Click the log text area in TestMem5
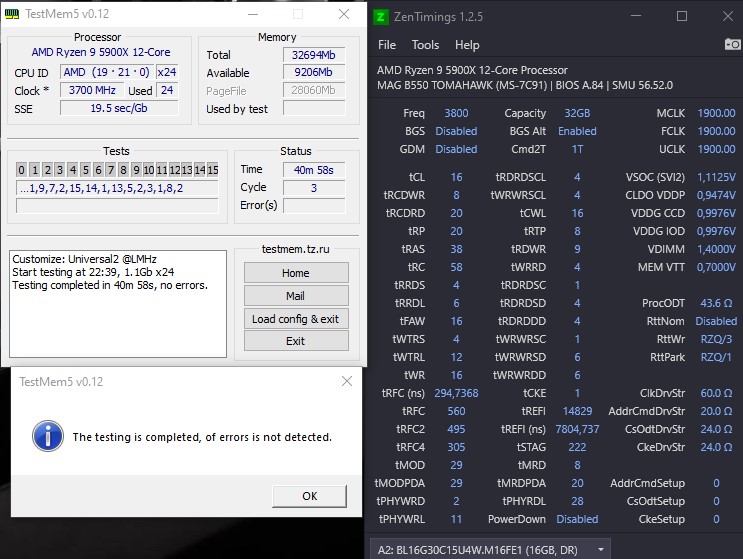The height and width of the screenshot is (559, 743). tap(118, 304)
